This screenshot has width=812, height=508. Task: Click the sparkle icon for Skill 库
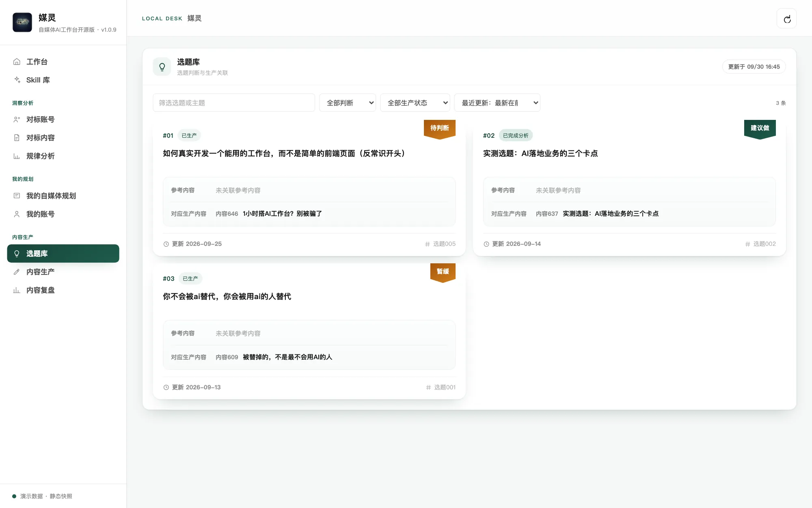[x=17, y=80]
